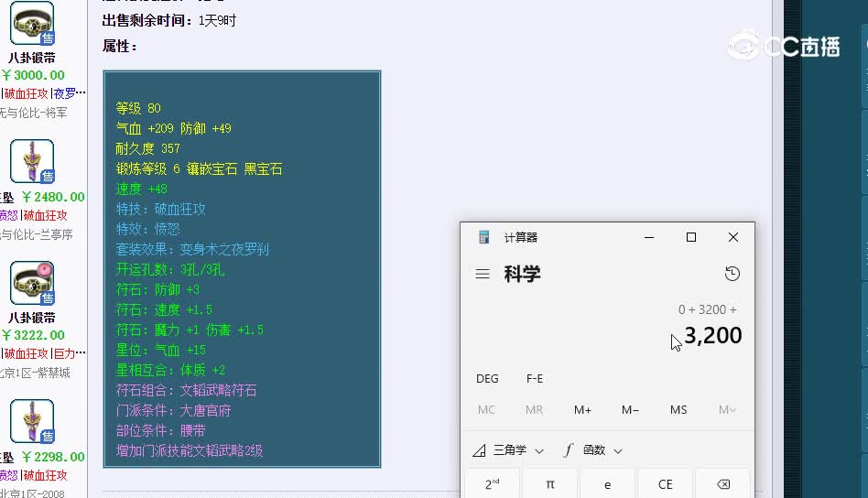Open the pendant item priced ¥2480.00
This screenshot has width=868, height=498.
pyautogui.click(x=32, y=161)
